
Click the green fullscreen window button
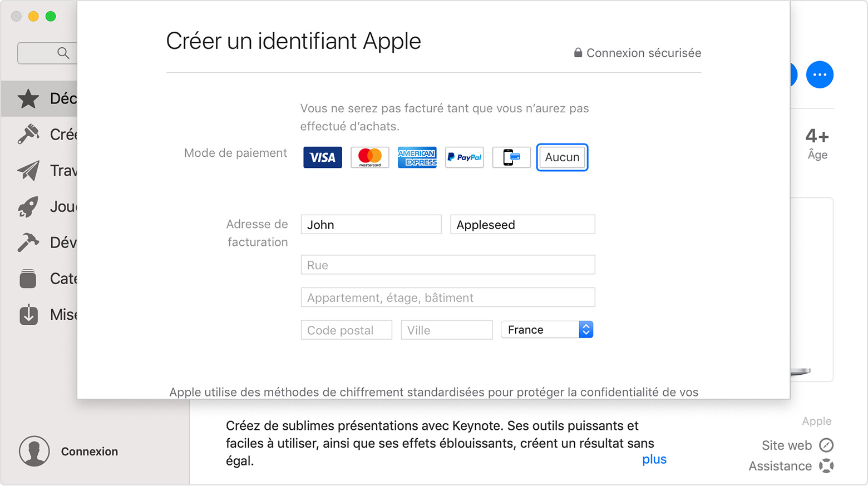51,16
